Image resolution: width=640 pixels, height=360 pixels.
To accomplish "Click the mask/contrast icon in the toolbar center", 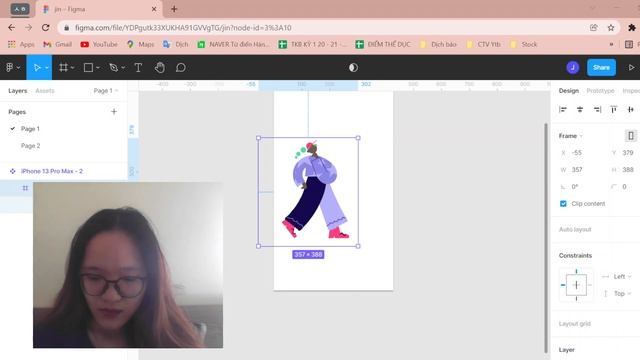I will click(x=353, y=67).
